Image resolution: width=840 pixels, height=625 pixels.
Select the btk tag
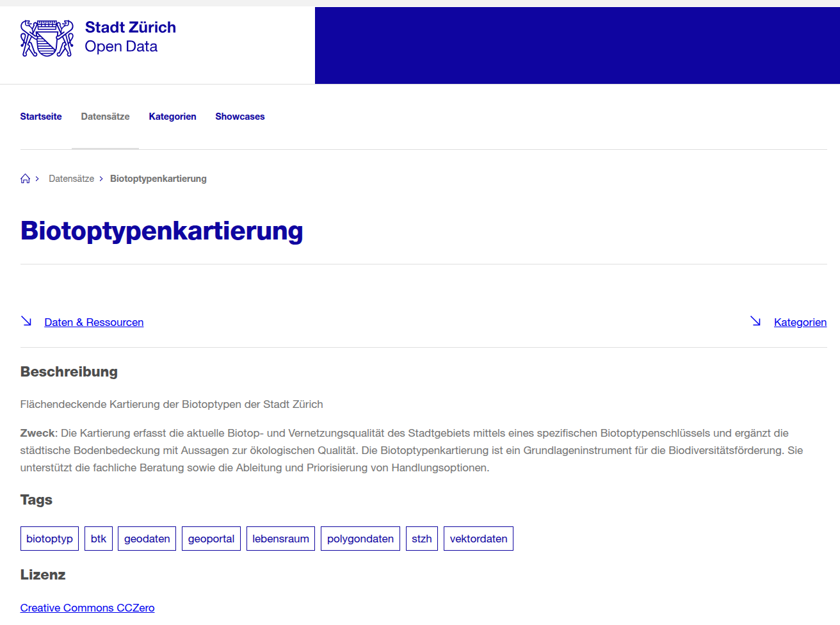99,539
